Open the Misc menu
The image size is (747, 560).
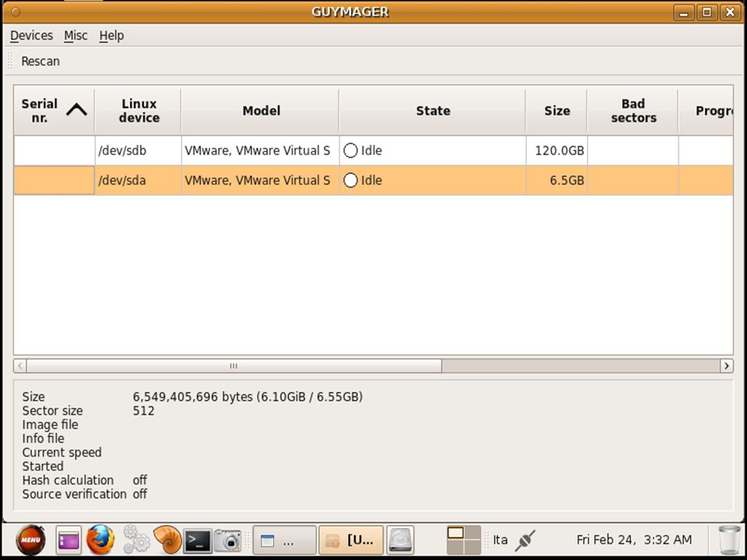coord(75,36)
